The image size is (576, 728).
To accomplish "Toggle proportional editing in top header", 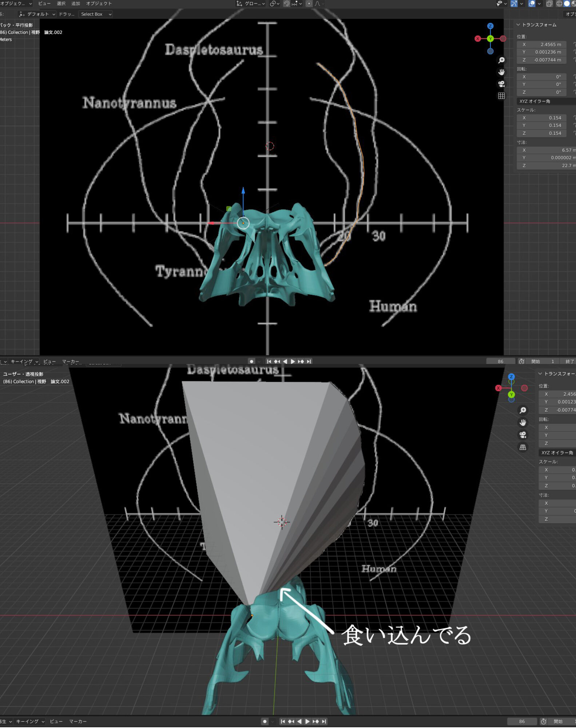I will [x=309, y=4].
